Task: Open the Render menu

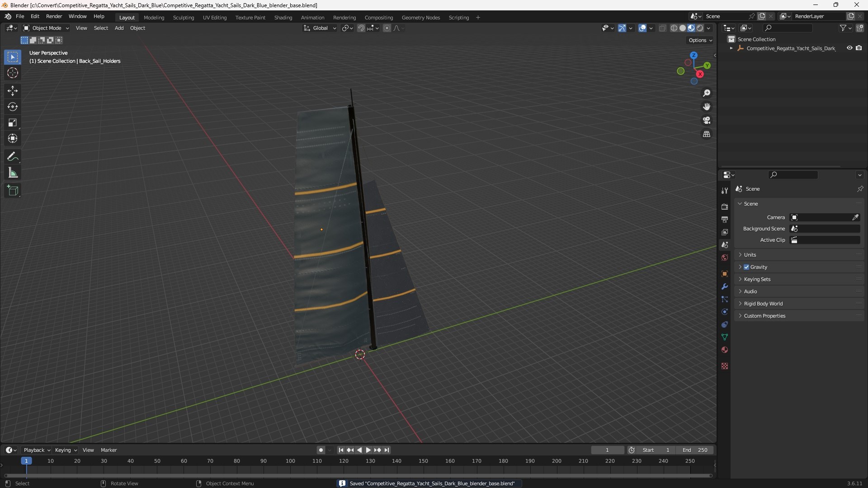Action: (54, 16)
